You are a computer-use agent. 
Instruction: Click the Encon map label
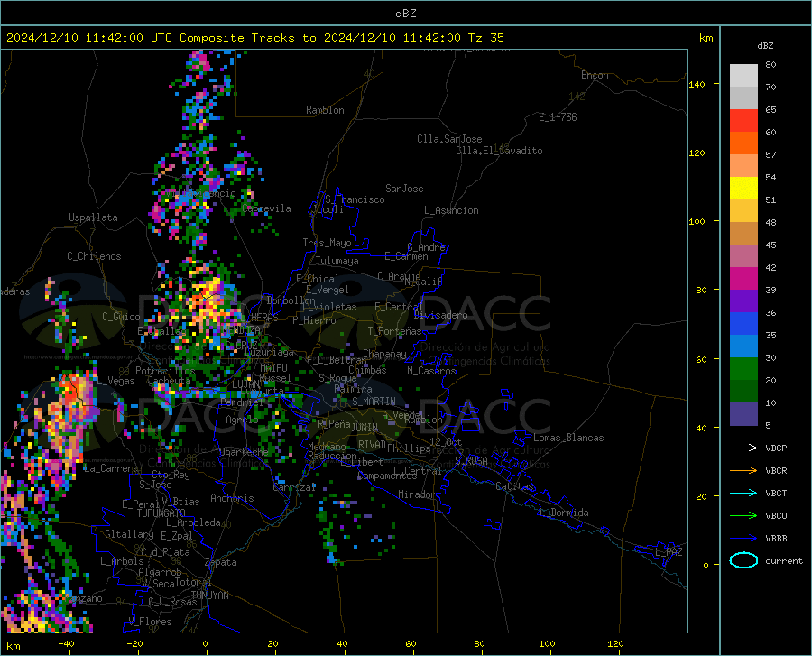click(x=595, y=75)
